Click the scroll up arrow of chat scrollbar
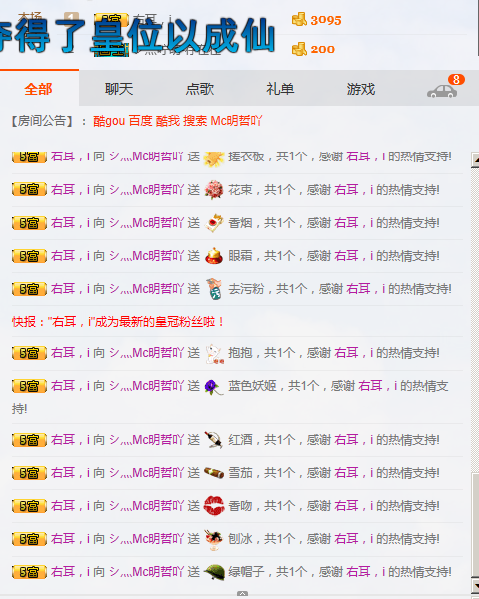The height and width of the screenshot is (599, 479). 475,160
